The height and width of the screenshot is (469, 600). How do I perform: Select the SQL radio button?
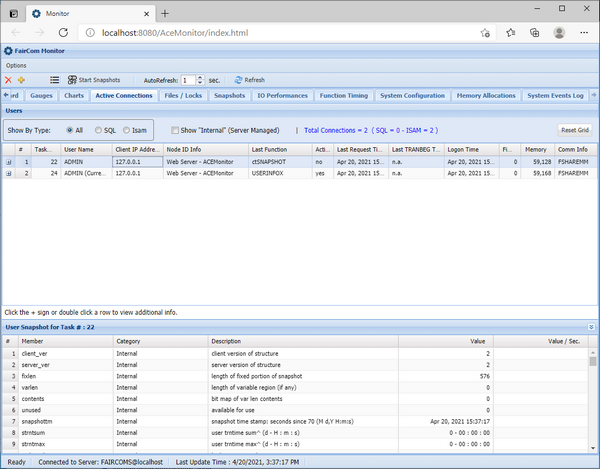(x=99, y=130)
